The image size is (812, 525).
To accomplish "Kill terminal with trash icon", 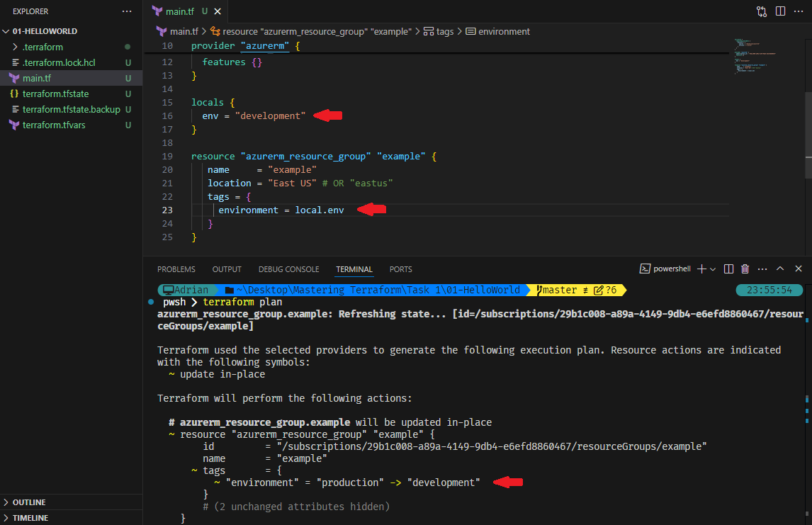I will coord(745,269).
